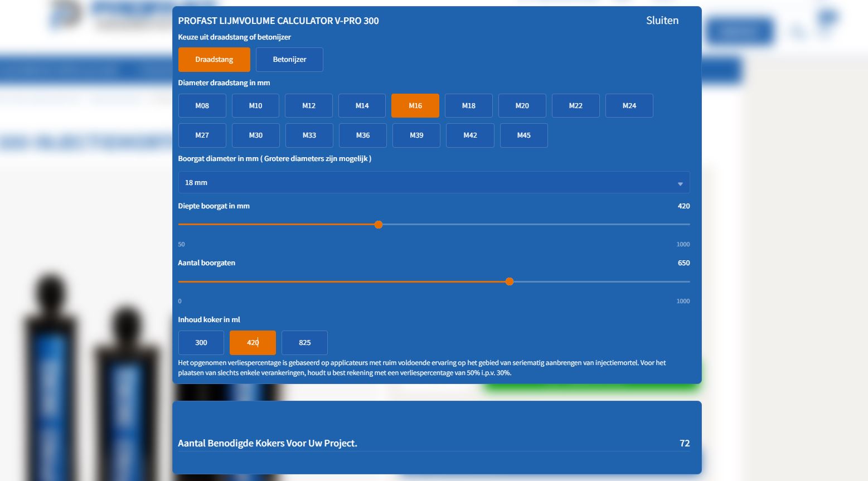Image resolution: width=868 pixels, height=481 pixels.
Task: Choose diameter M10
Action: click(x=255, y=106)
